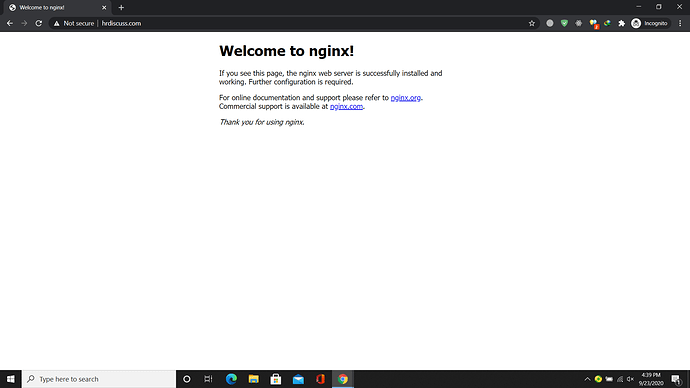The width and height of the screenshot is (690, 388).
Task: Open the battery status tray icon
Action: [609, 379]
